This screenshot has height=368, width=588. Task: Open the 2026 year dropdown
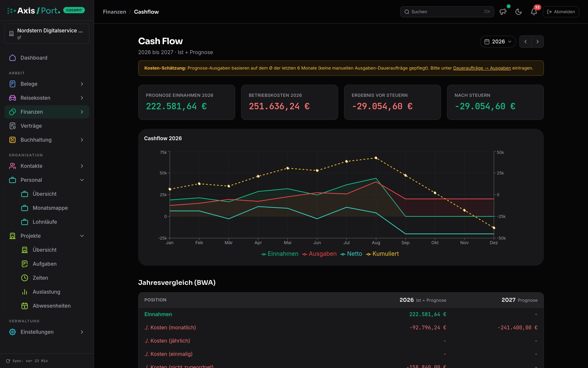click(498, 42)
